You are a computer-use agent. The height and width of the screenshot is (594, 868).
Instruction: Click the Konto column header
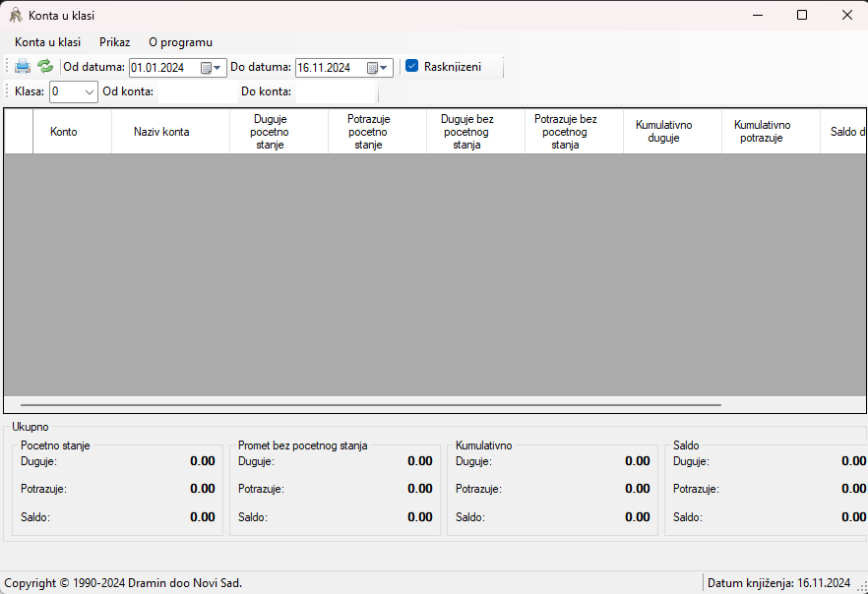pyautogui.click(x=73, y=132)
